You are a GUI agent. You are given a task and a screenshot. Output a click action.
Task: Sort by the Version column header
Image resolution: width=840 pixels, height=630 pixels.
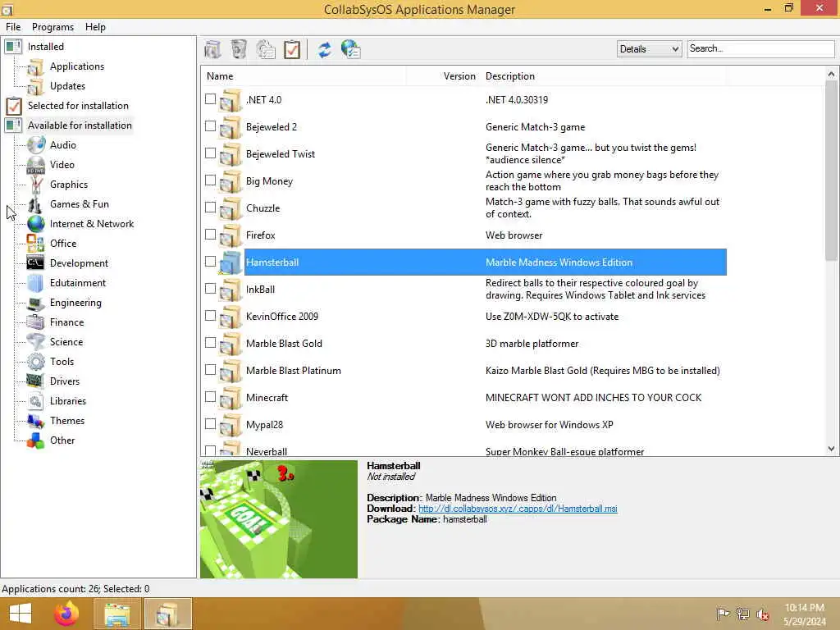[444, 76]
